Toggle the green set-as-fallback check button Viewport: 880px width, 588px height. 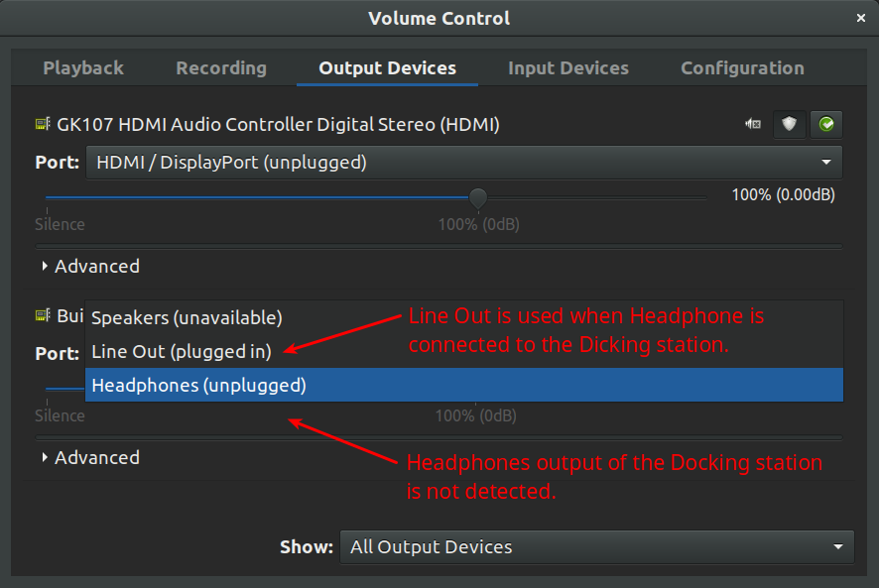point(825,125)
